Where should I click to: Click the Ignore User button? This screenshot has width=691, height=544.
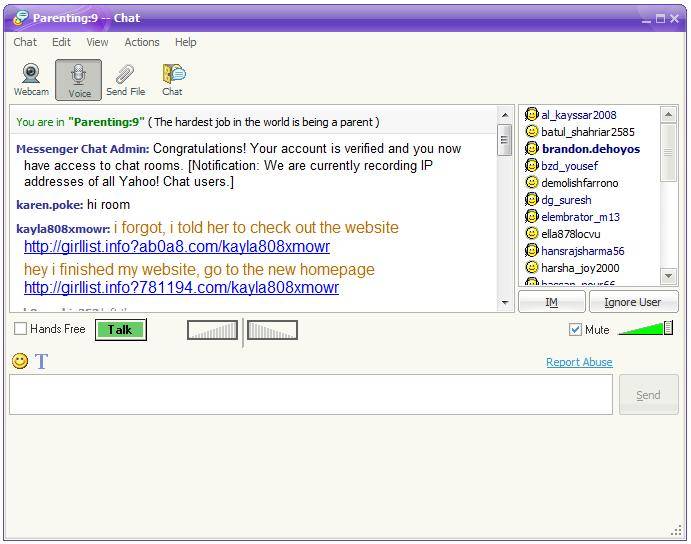click(x=632, y=302)
